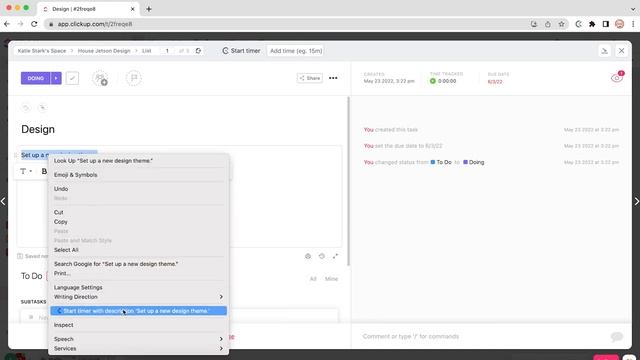Minimize task with the tray icon
This screenshot has width=640, height=360.
pos(604,51)
